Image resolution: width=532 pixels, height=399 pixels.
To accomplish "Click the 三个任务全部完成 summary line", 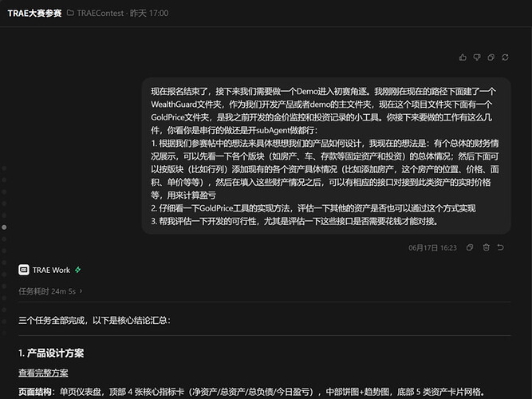I will pyautogui.click(x=94, y=320).
